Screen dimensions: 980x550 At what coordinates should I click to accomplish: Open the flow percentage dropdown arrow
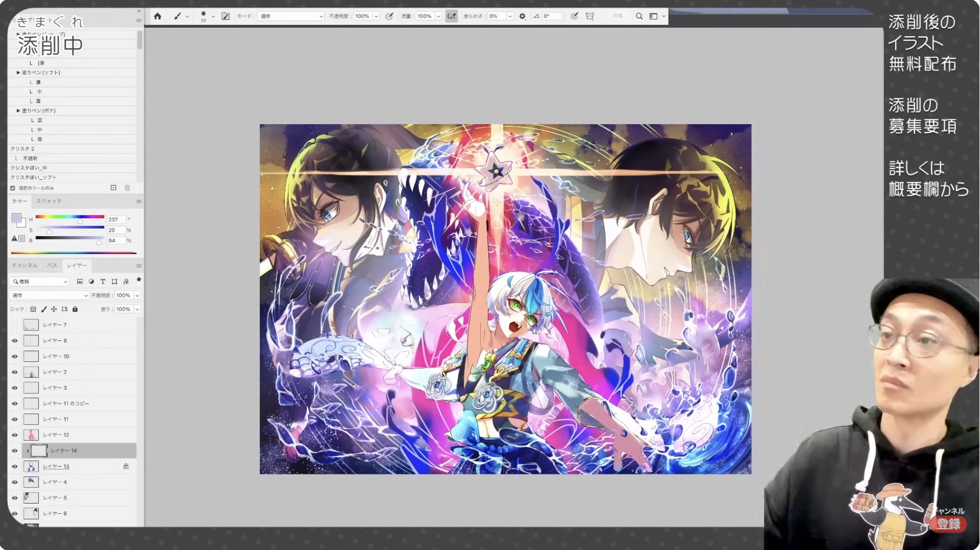pyautogui.click(x=438, y=16)
